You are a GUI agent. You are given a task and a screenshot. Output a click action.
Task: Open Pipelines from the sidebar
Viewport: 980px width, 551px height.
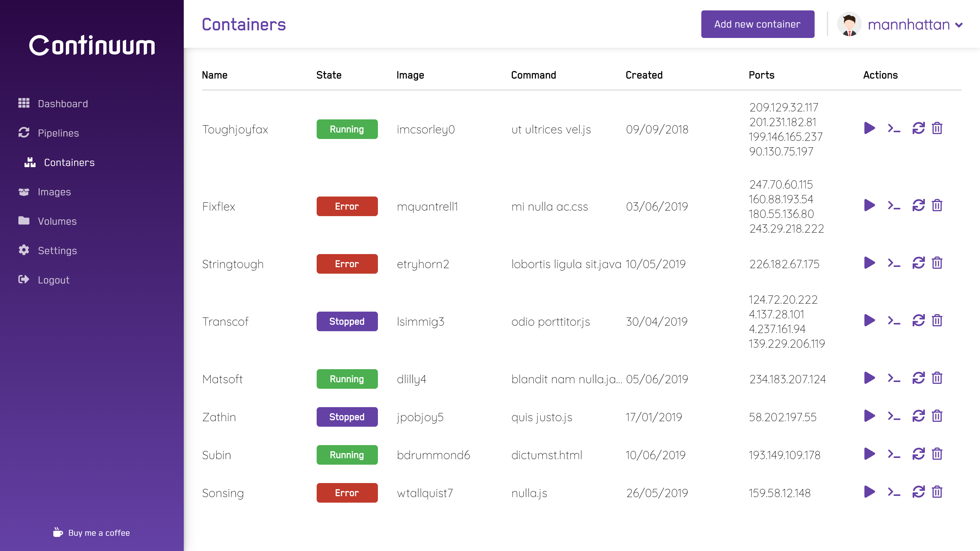[x=58, y=133]
